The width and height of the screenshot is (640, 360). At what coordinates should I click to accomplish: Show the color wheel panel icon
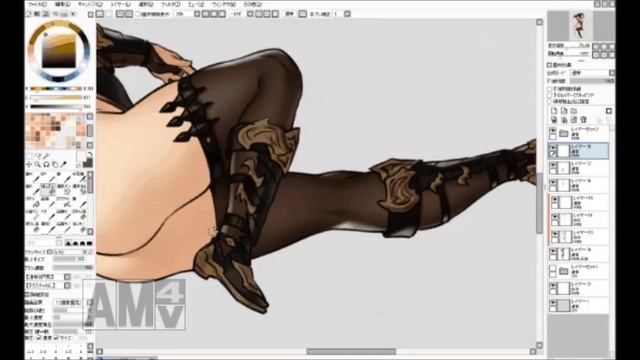click(x=29, y=14)
